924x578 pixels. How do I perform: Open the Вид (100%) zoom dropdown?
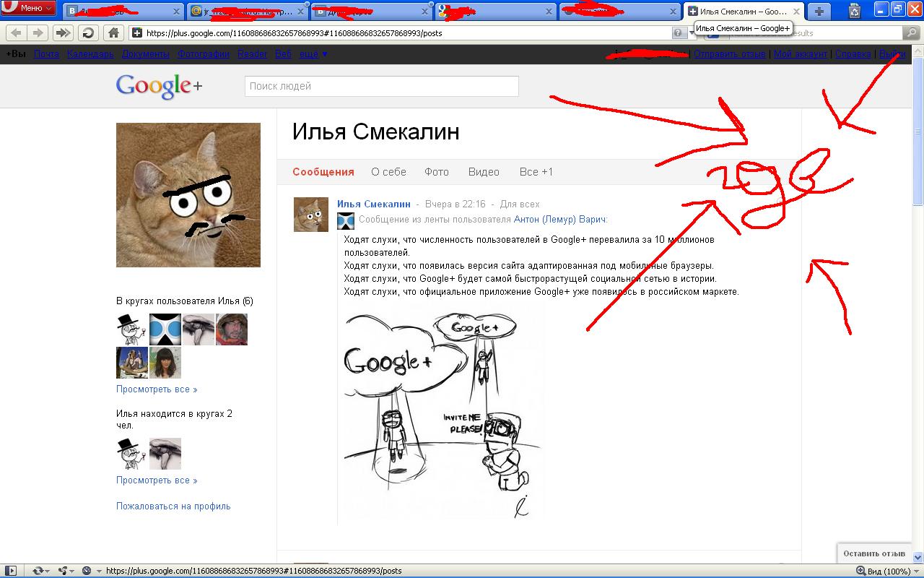click(x=887, y=571)
